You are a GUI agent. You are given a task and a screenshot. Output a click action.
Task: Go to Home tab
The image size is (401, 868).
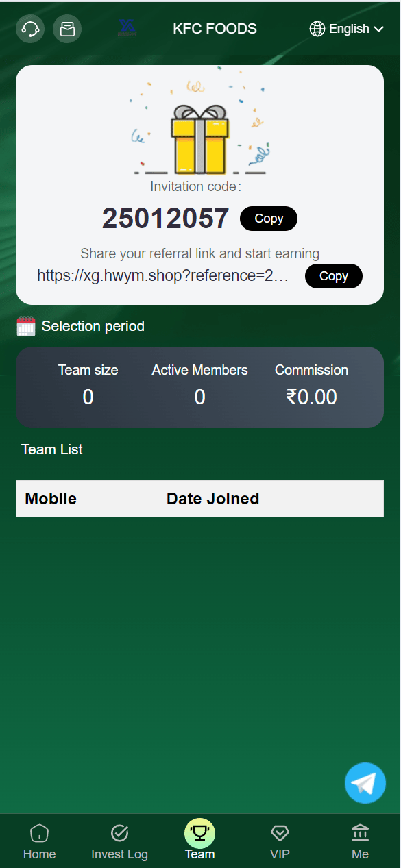tap(39, 842)
